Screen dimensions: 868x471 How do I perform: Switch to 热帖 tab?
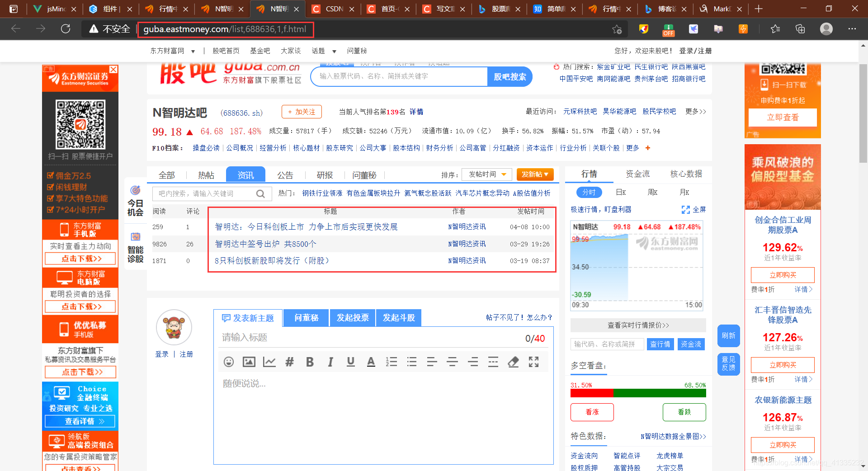[x=206, y=175]
